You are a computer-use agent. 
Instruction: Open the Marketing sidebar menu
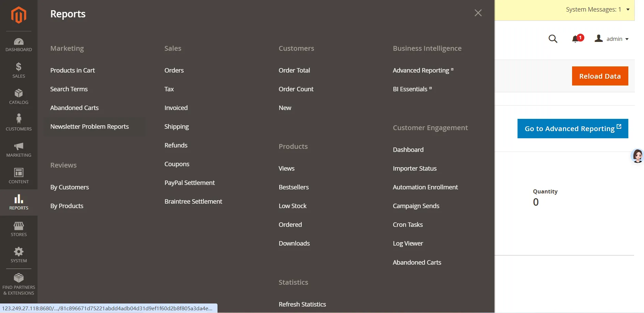[x=19, y=150]
